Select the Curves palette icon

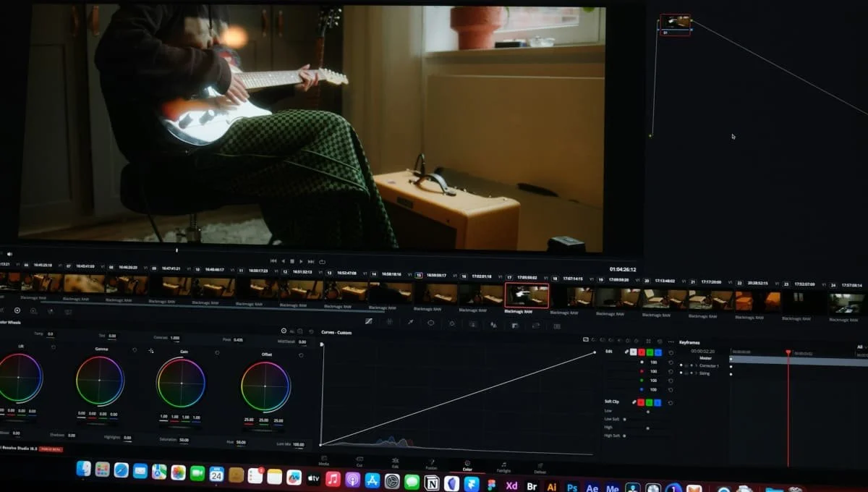tap(369, 321)
